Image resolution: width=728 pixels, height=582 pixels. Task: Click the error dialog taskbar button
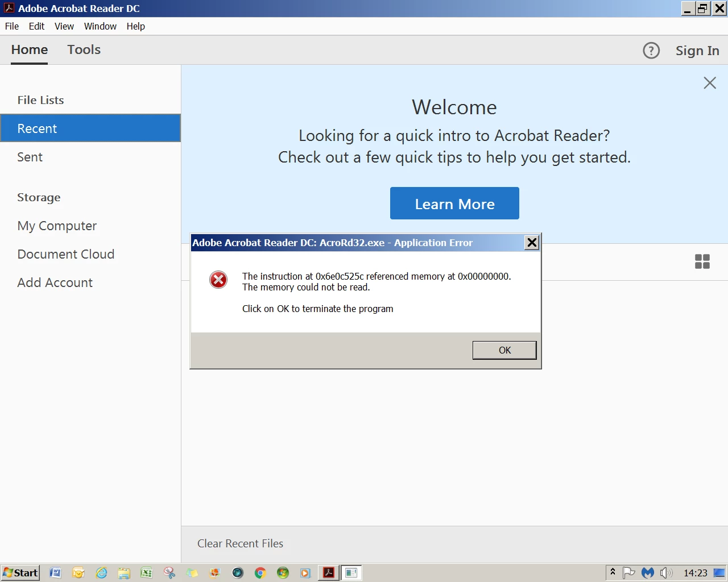351,573
